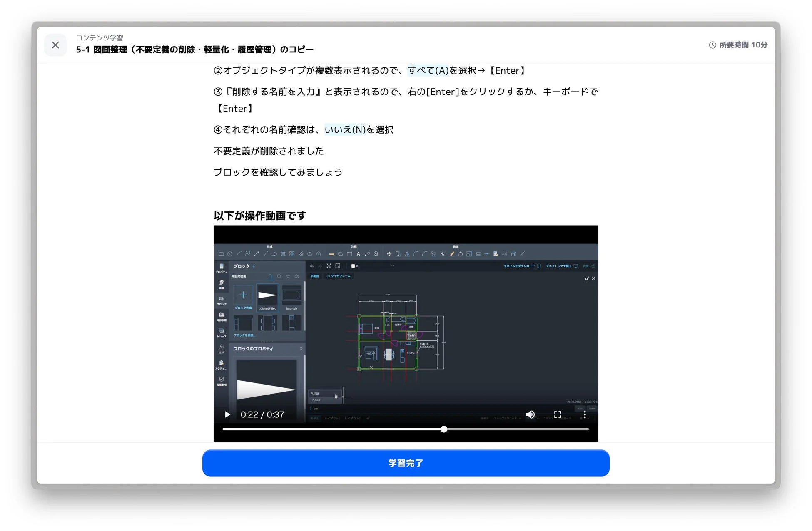Click the layer 0 dropdown in video
This screenshot has width=812, height=531.
[x=372, y=266]
